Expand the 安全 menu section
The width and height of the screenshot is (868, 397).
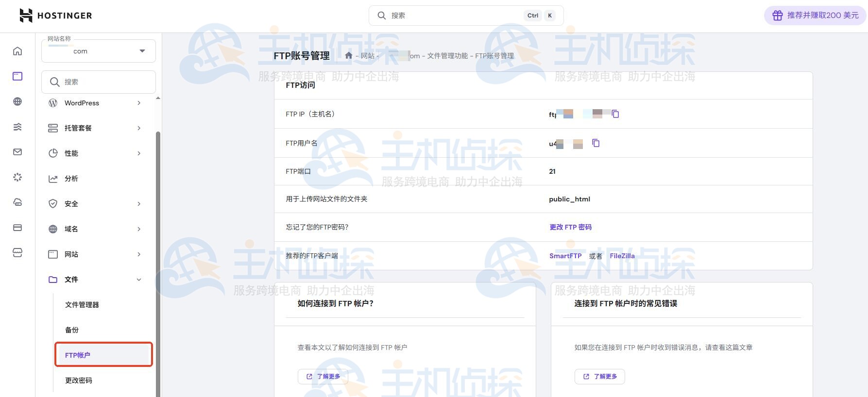tap(139, 204)
